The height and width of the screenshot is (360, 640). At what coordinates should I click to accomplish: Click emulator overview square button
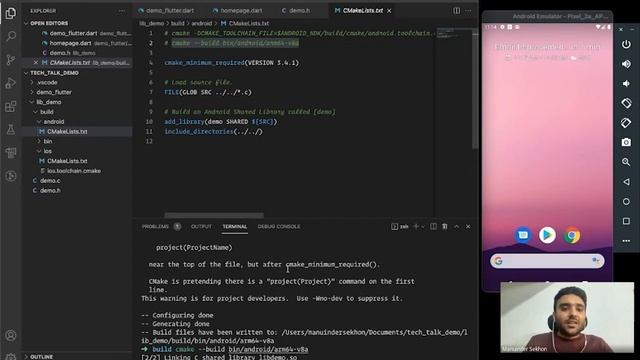coord(626,221)
